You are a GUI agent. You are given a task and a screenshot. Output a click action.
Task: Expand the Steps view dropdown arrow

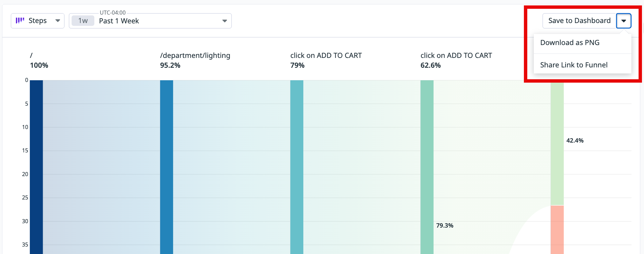(x=58, y=21)
